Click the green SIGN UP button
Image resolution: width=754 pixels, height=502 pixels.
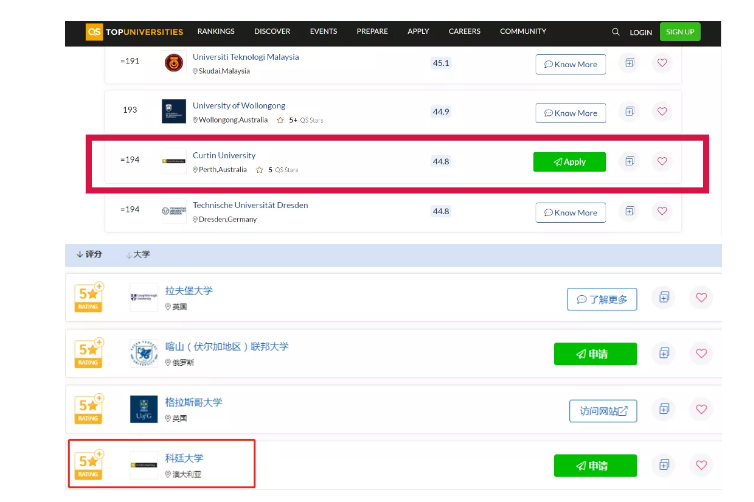tap(680, 32)
